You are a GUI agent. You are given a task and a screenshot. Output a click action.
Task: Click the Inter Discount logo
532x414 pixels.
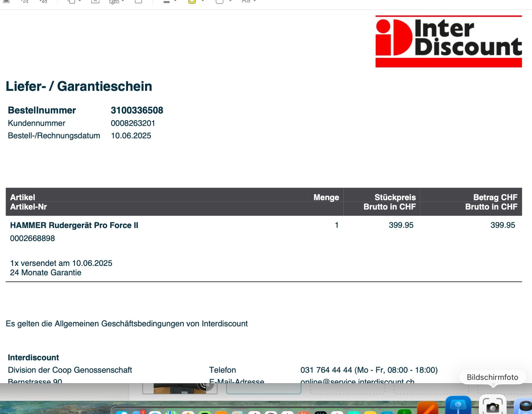pyautogui.click(x=449, y=41)
